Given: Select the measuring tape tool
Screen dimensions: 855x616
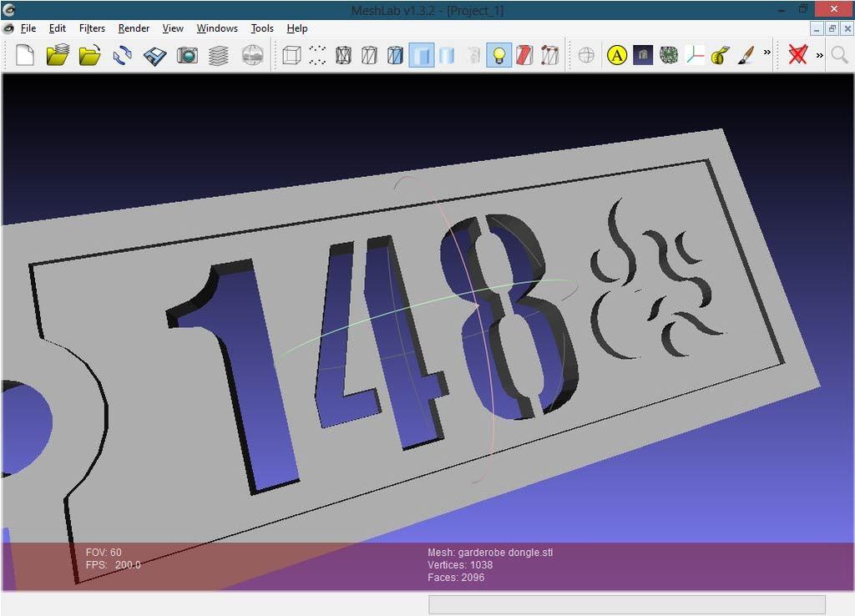Looking at the screenshot, I should [x=721, y=56].
